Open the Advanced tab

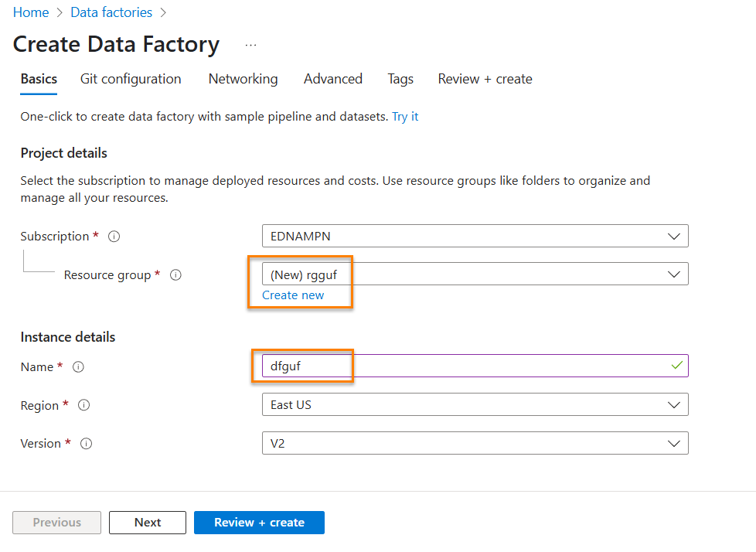(333, 79)
